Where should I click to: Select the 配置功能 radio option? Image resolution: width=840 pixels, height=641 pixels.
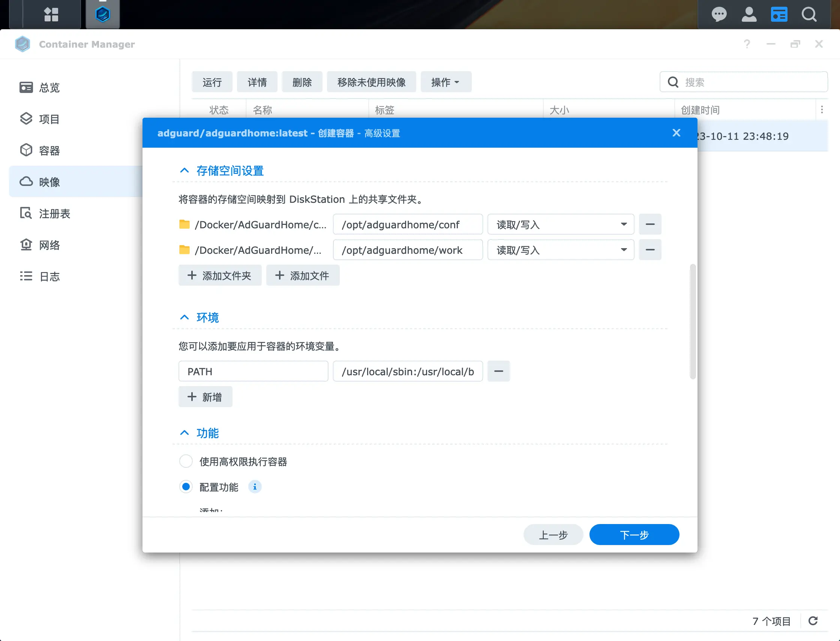coord(186,487)
